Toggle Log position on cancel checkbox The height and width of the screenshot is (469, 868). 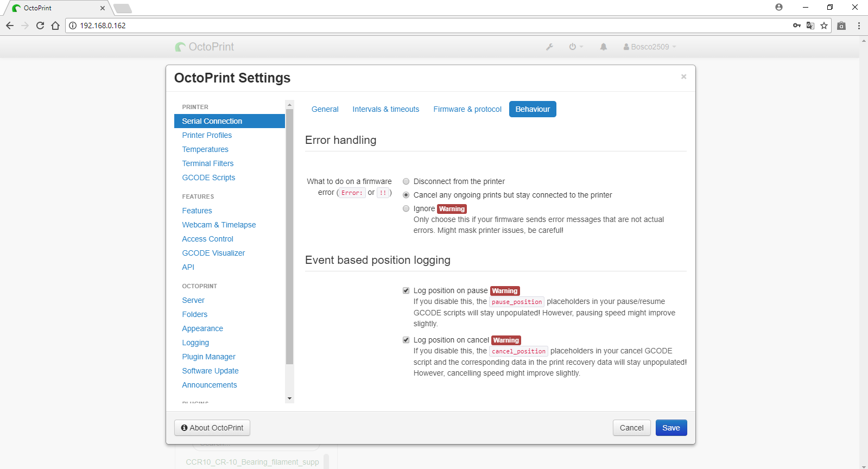(406, 340)
